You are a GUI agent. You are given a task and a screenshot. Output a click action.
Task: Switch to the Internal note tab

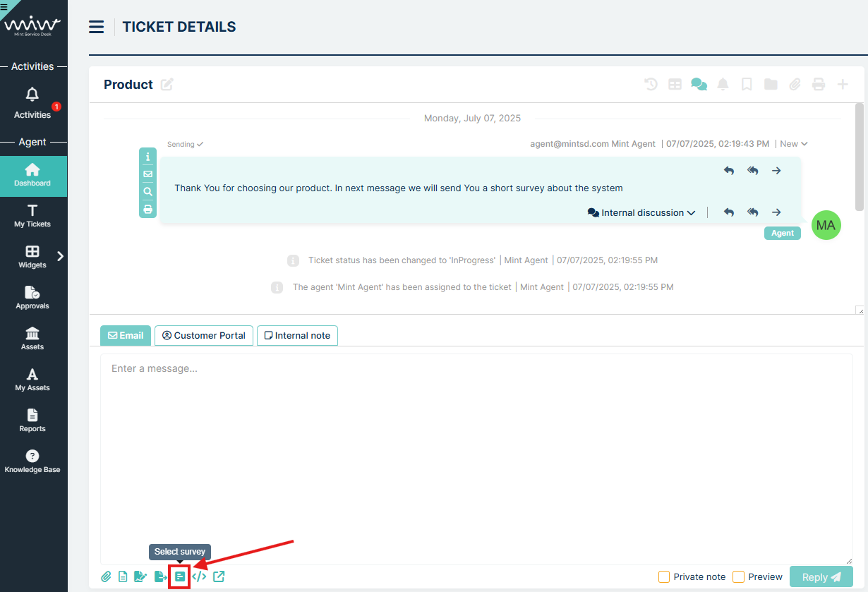tap(297, 335)
